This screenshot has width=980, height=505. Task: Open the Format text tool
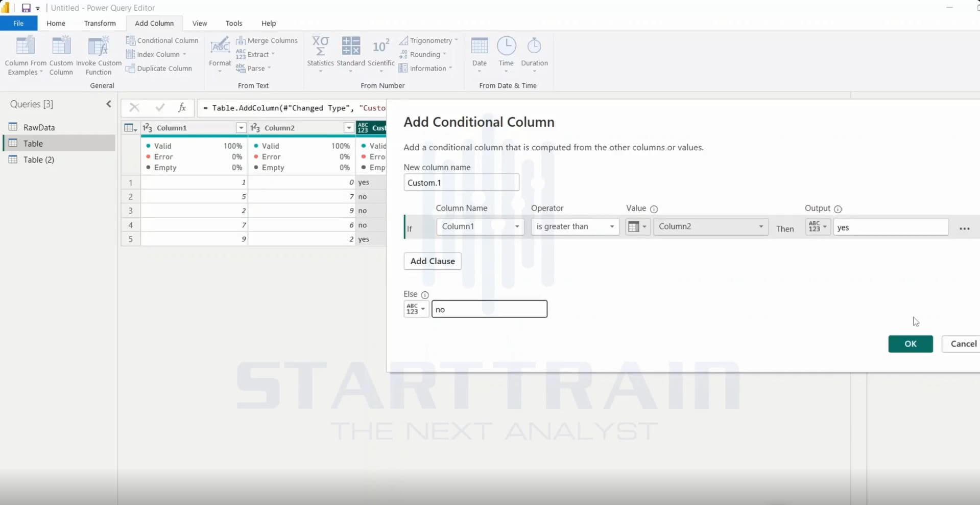(220, 54)
